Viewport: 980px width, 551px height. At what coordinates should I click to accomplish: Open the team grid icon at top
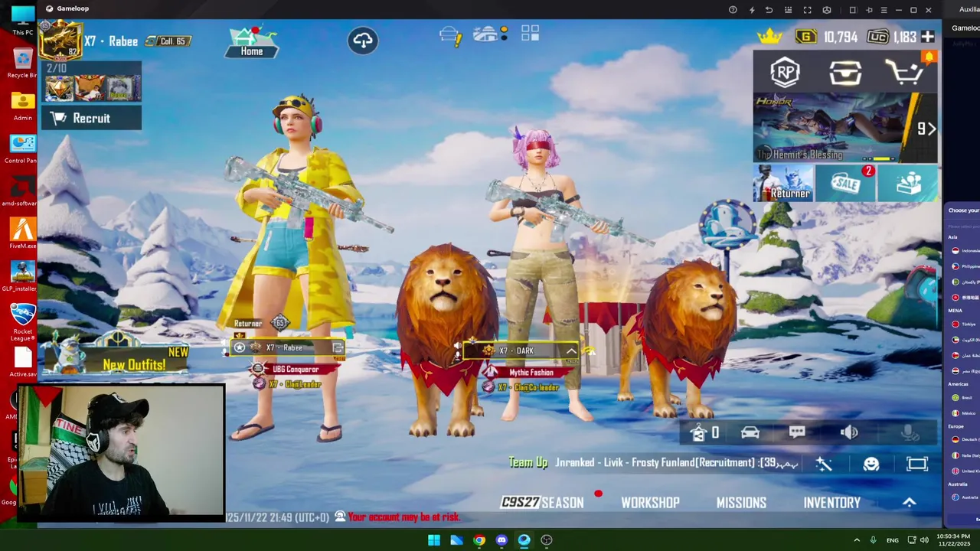pos(530,33)
